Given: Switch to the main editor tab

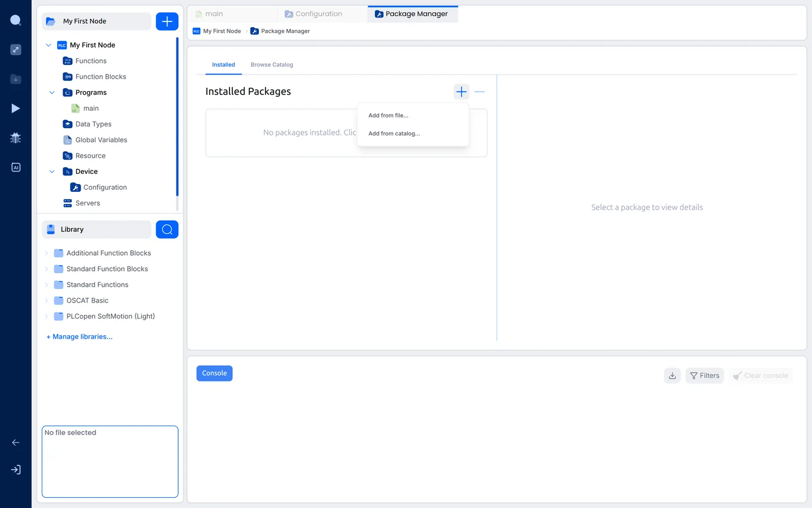Looking at the screenshot, I should click(232, 14).
